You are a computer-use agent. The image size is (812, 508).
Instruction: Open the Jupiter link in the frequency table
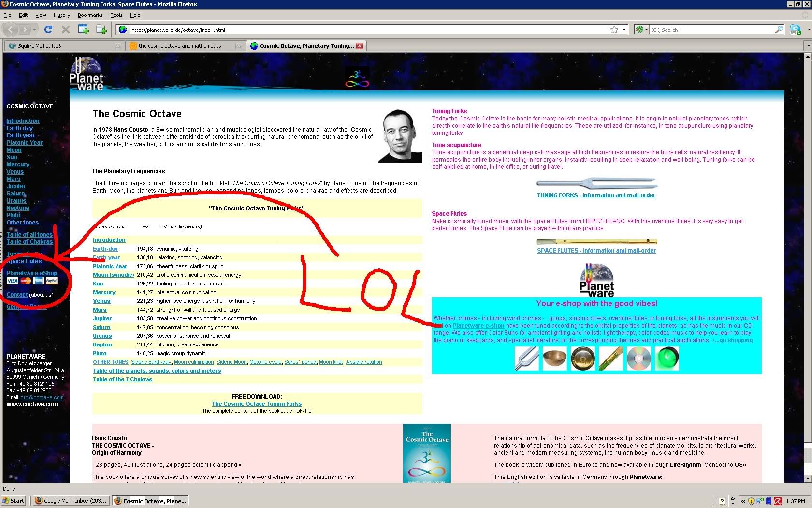tap(102, 318)
